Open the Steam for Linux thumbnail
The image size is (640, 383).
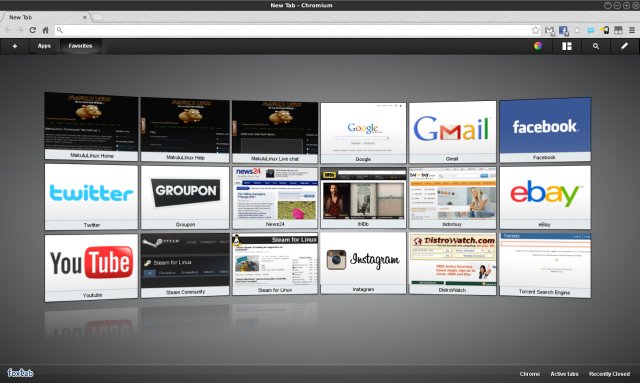tap(275, 264)
